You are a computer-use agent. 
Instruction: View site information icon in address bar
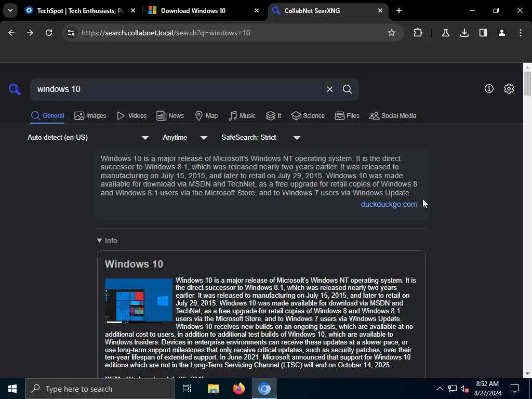pos(71,33)
